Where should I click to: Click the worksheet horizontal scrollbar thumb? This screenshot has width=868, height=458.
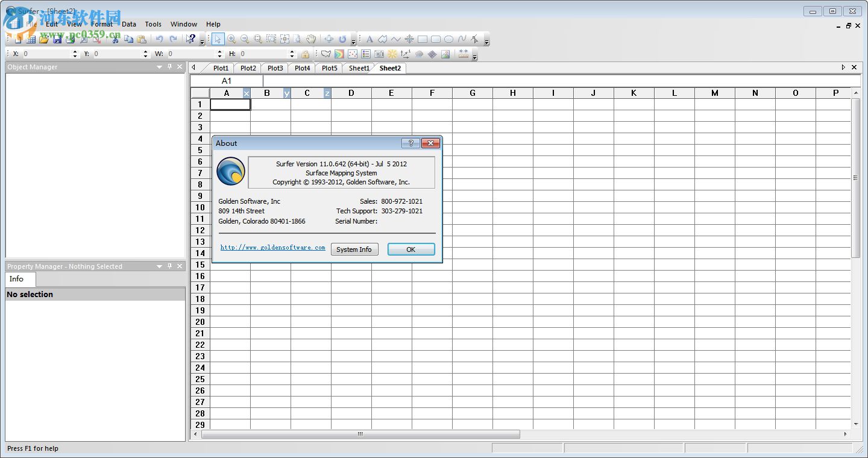pyautogui.click(x=360, y=434)
